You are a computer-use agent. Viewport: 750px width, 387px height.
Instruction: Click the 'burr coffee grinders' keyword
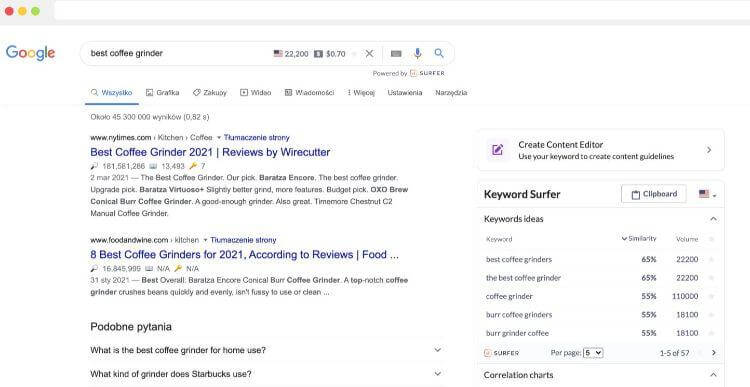click(519, 315)
